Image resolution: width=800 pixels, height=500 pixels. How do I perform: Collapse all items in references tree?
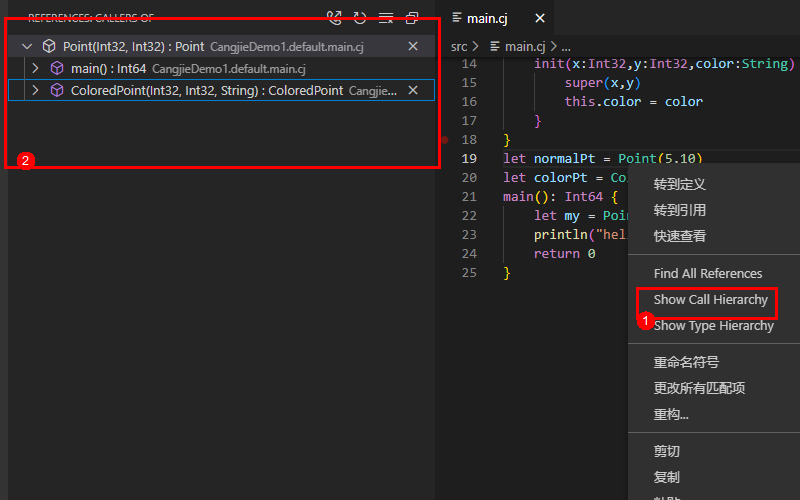point(412,18)
